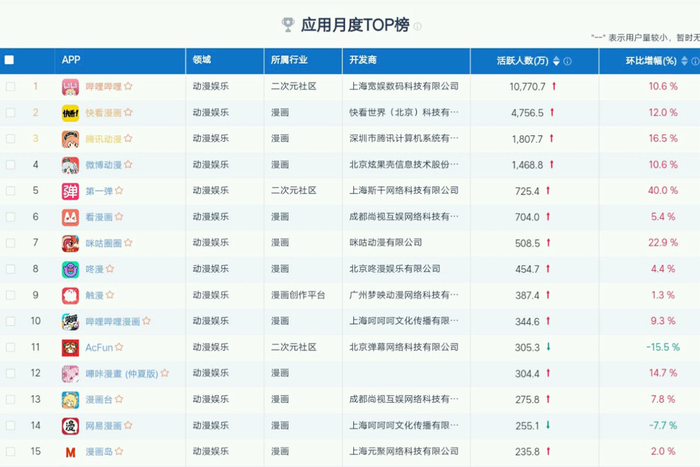700x467 pixels.
Task: Open the 嗶咔漫畫 (仲夏版) app link
Action: [x=122, y=373]
